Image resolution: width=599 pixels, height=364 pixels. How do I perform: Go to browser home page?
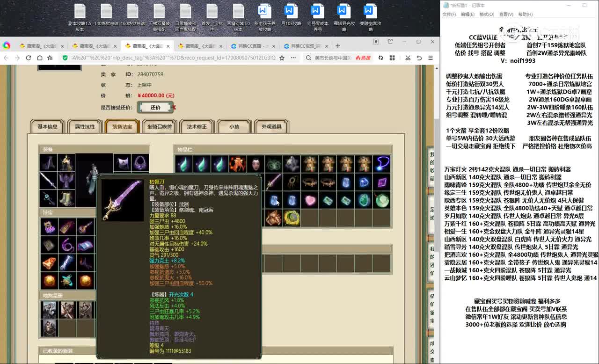point(40,58)
